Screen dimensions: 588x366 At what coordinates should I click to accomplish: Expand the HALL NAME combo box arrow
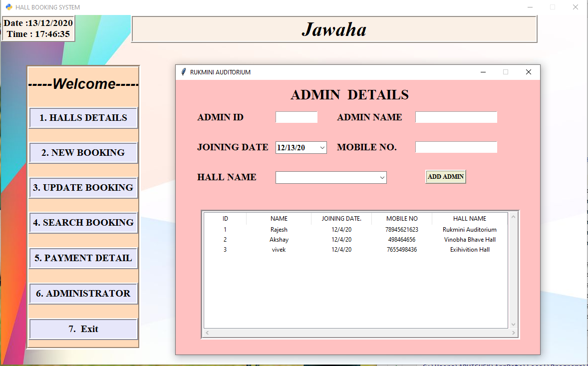pos(382,178)
